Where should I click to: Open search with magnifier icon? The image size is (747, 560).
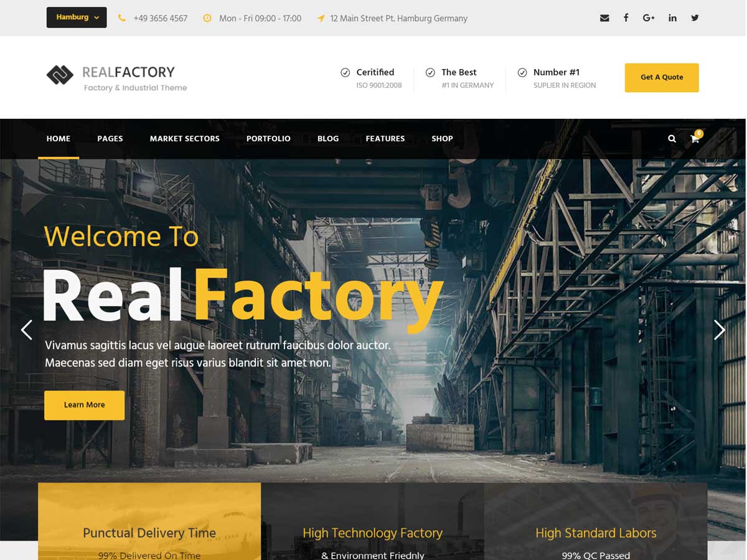tap(672, 139)
